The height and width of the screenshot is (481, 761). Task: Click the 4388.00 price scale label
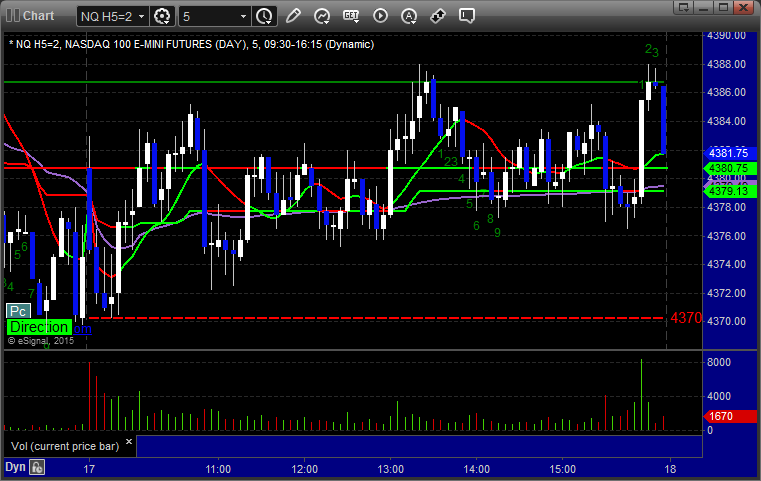coord(727,64)
